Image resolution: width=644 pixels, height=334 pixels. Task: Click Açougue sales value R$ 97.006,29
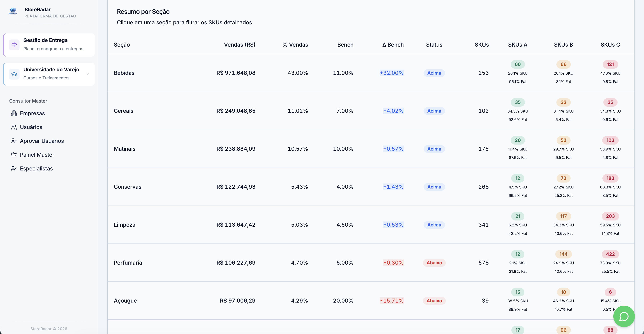coord(237,301)
